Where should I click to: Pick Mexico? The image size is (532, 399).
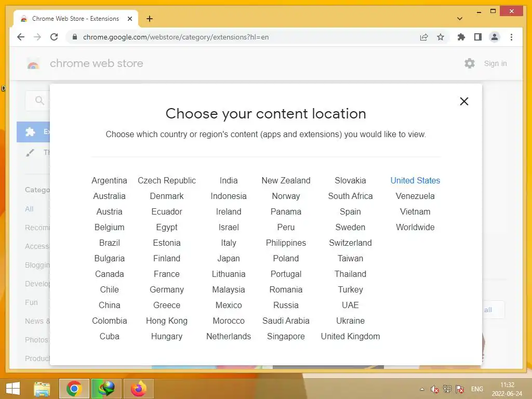point(229,305)
